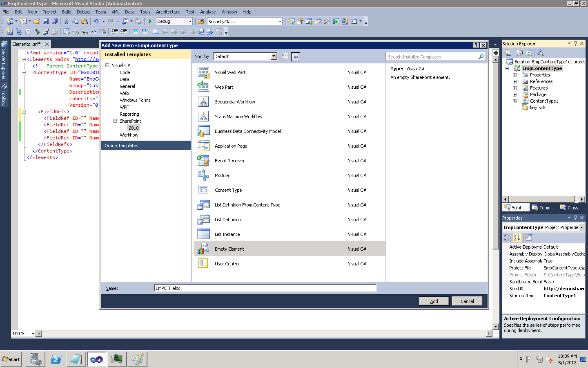Click the Increase Indent toolbar icon
The height and width of the screenshot is (368, 588).
(123, 31)
